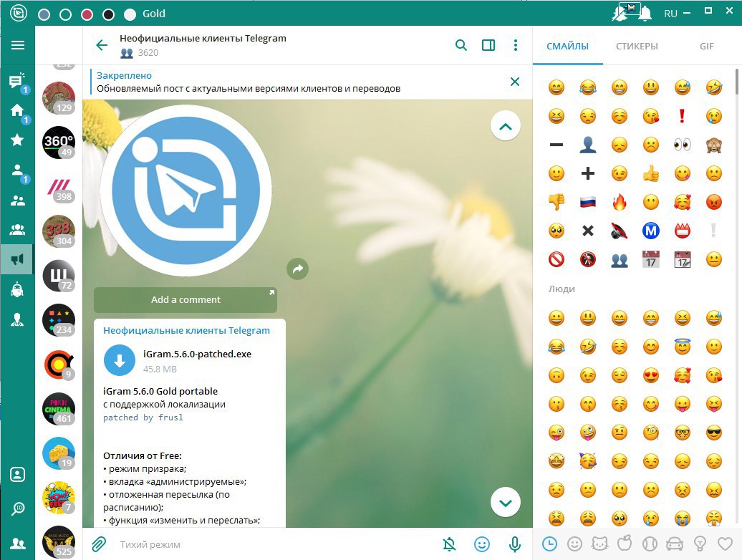This screenshot has height=560, width=742.
Task: Search within this channel
Action: point(461,45)
